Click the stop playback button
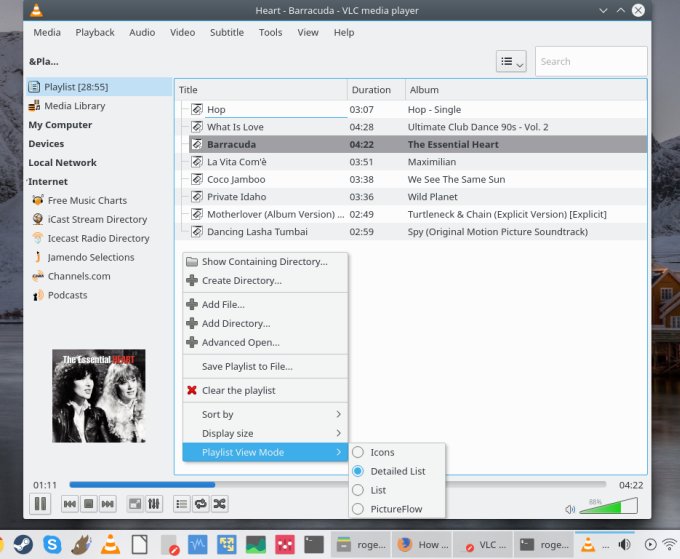The width and height of the screenshot is (680, 559). [88, 504]
